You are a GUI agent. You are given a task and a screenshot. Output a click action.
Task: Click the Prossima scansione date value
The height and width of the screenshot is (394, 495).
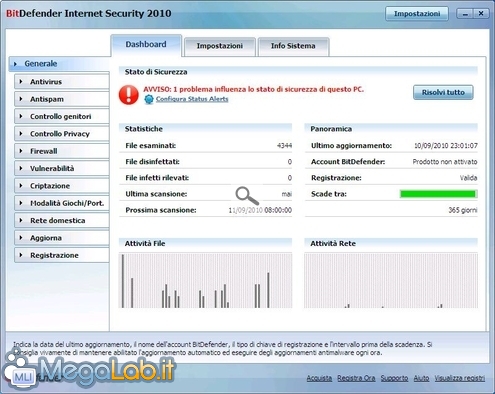260,210
